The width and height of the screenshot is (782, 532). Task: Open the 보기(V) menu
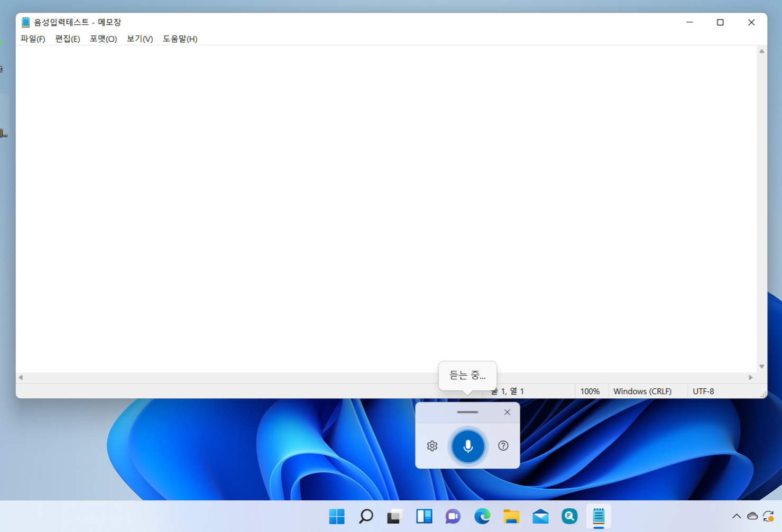click(140, 39)
